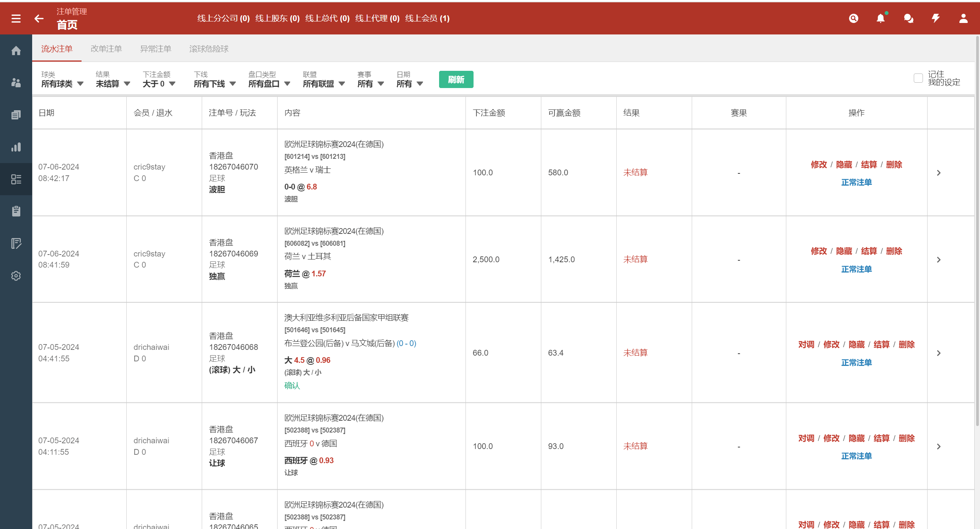Open the chat messages icon
Screen dimensions: 980x529
click(x=908, y=18)
